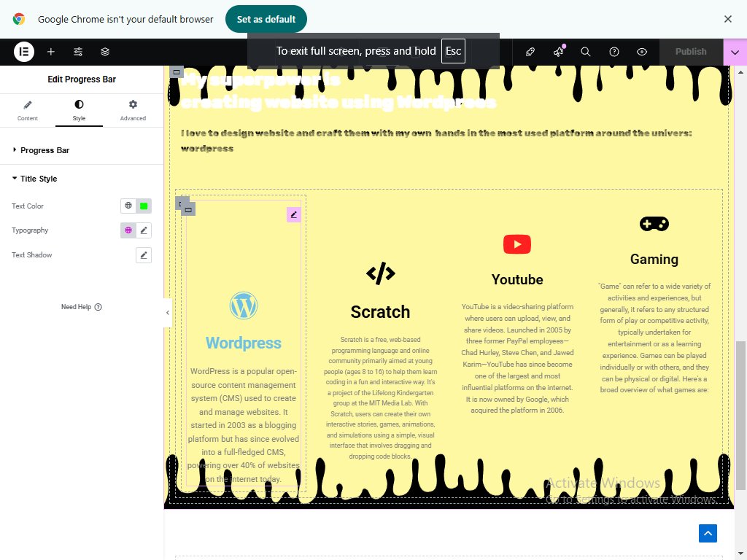Viewport: 747px width, 560px height.
Task: Open the Publish options dropdown arrow
Action: pyautogui.click(x=735, y=52)
